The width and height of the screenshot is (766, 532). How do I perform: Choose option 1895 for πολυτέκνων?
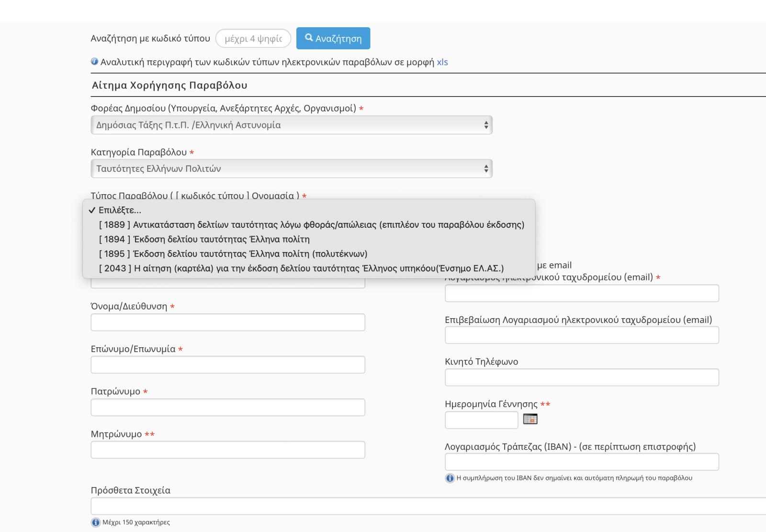pos(309,254)
